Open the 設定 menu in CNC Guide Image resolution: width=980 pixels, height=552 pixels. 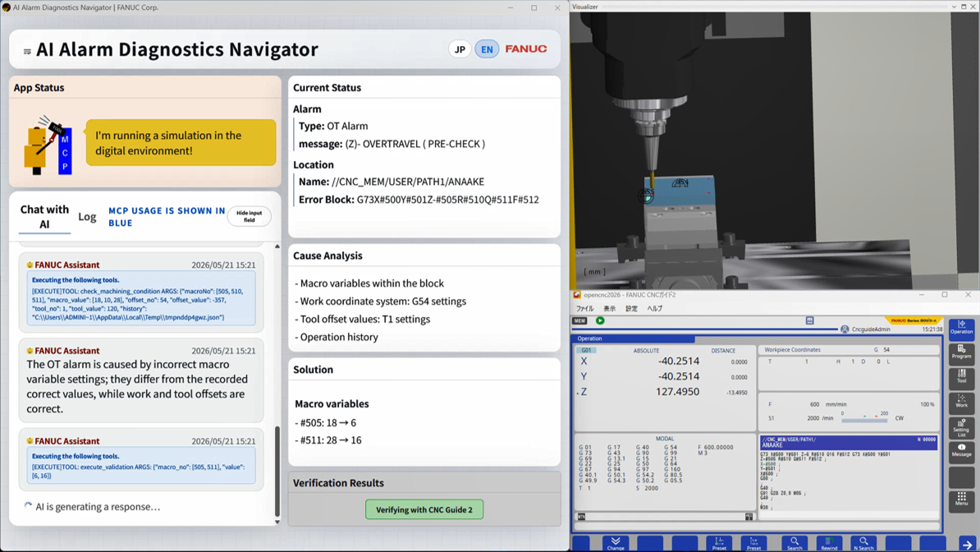631,309
